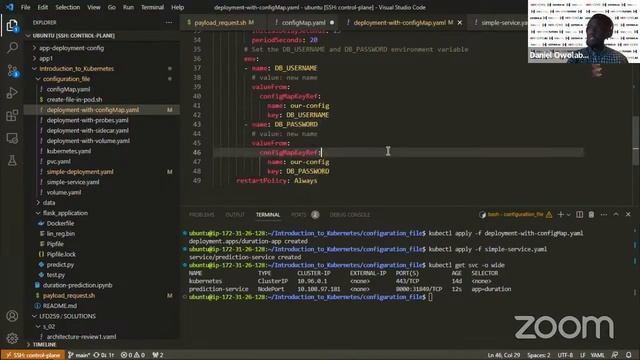Kill terminal with trash icon
The height and width of the screenshot is (360, 640).
point(591,214)
